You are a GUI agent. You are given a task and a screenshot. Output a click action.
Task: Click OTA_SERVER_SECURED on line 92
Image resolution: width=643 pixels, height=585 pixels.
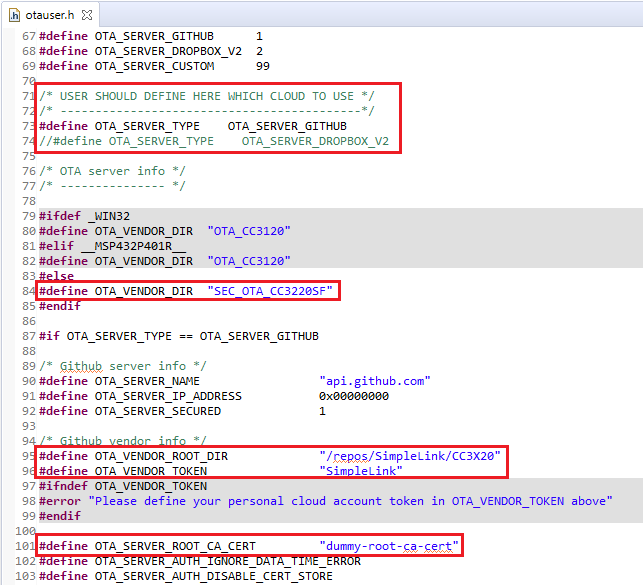[158, 411]
